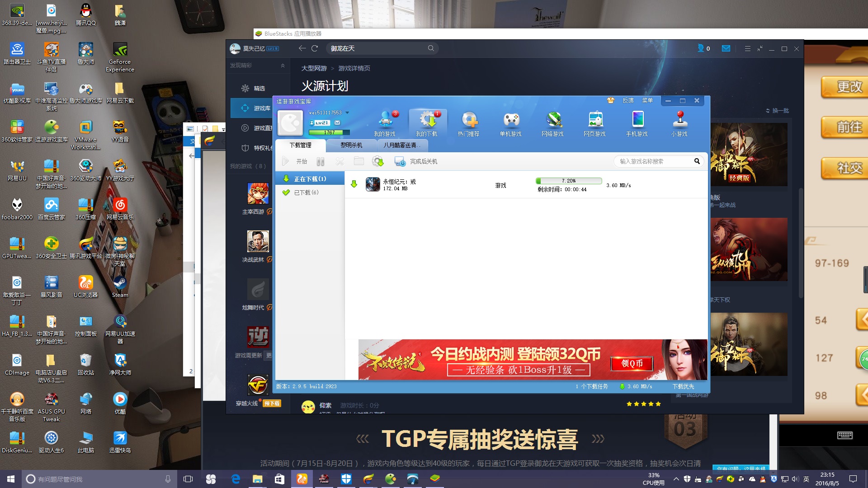
Task: Open 菜单 in the game library title bar
Action: [647, 100]
